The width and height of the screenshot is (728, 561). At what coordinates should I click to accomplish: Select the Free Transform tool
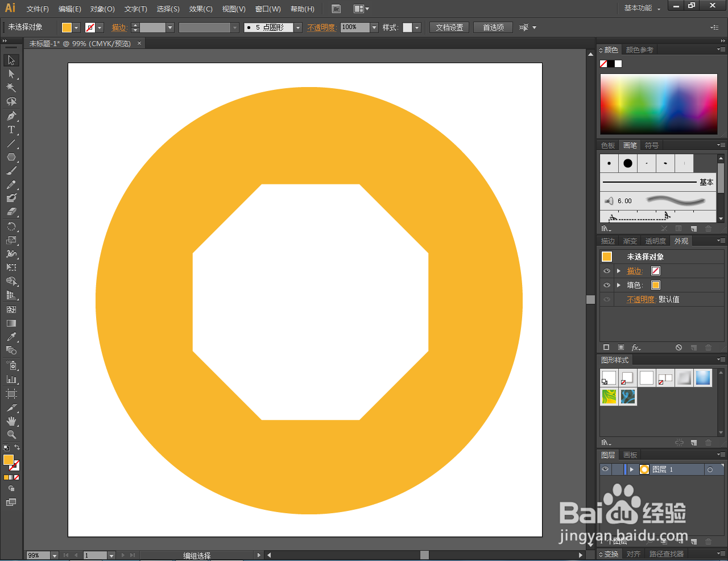click(x=11, y=267)
